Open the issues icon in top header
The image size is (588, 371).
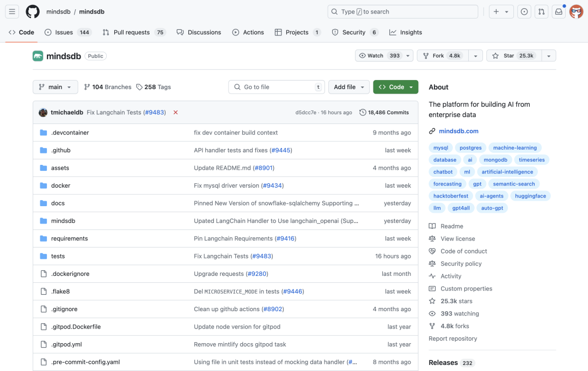pyautogui.click(x=524, y=11)
